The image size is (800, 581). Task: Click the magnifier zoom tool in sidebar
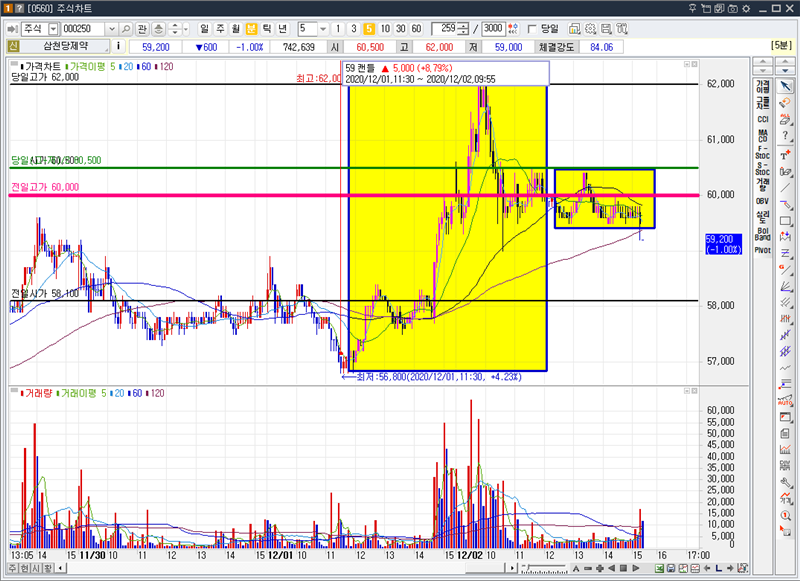click(x=785, y=516)
